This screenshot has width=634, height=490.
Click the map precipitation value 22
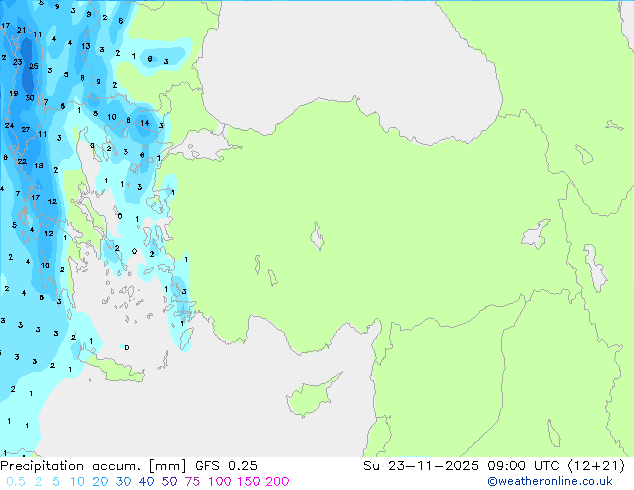coord(22,161)
